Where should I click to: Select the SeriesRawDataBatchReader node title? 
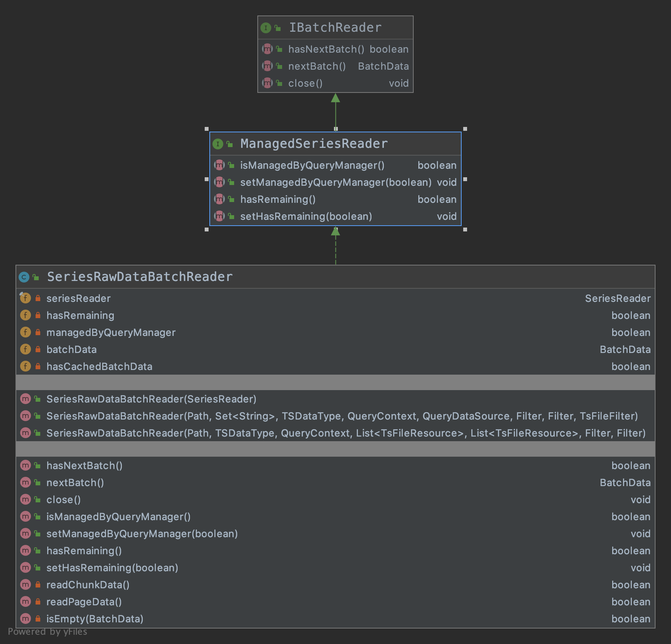tap(140, 277)
